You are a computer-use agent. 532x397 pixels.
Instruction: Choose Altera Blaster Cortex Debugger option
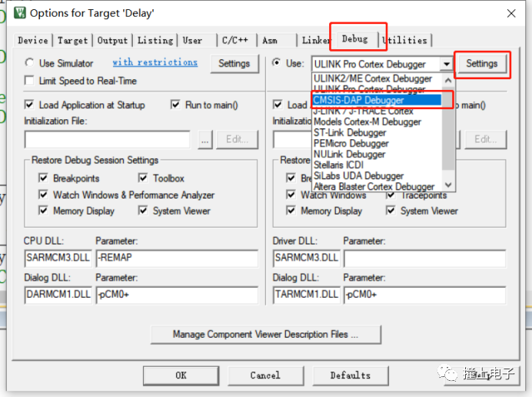(377, 186)
